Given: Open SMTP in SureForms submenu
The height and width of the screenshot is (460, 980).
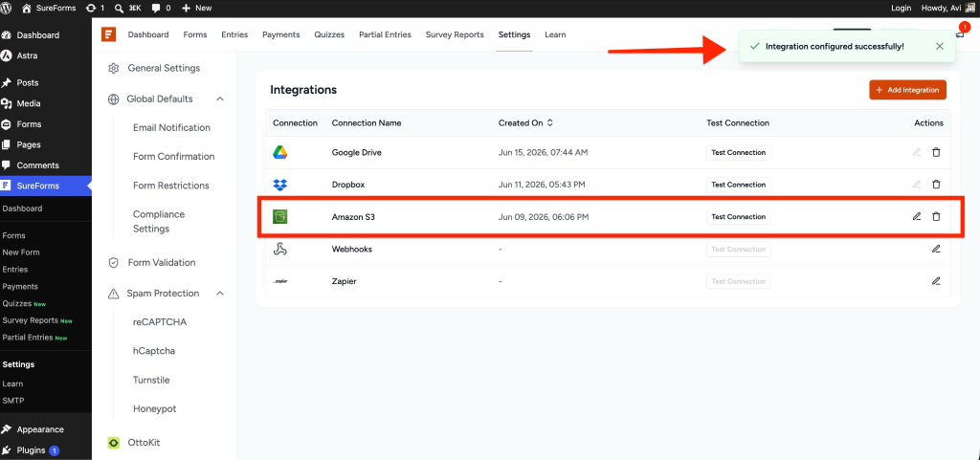Looking at the screenshot, I should [13, 401].
